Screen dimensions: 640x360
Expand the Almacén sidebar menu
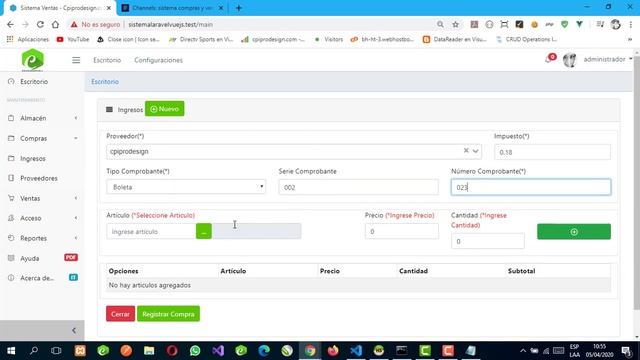pyautogui.click(x=42, y=118)
